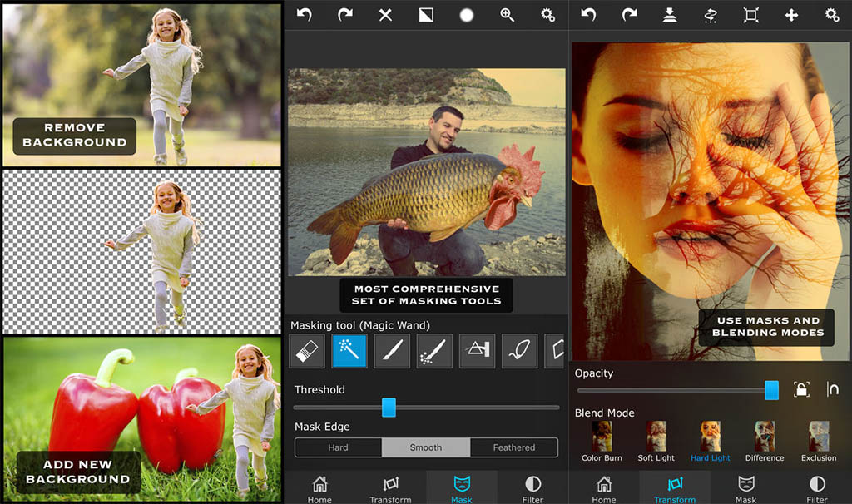The height and width of the screenshot is (504, 852).
Task: Open the zoom magnifier tool
Action: [x=507, y=15]
